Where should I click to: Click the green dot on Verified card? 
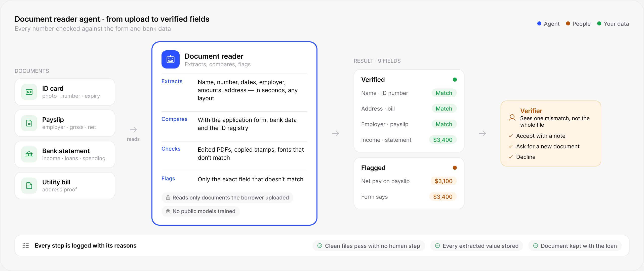(455, 80)
